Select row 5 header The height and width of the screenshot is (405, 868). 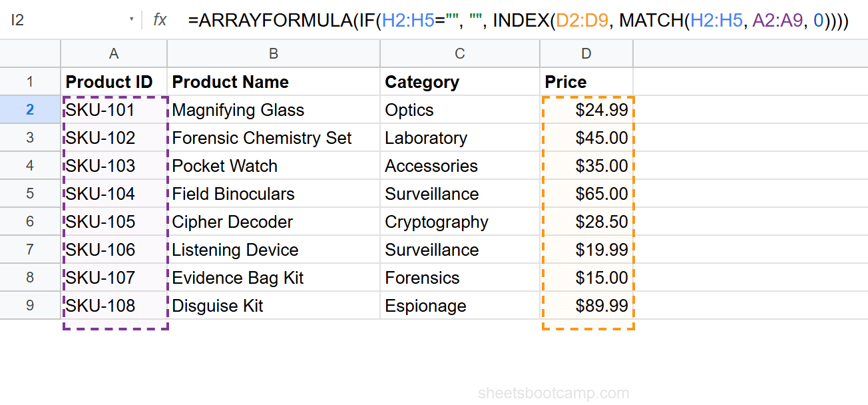(30, 194)
